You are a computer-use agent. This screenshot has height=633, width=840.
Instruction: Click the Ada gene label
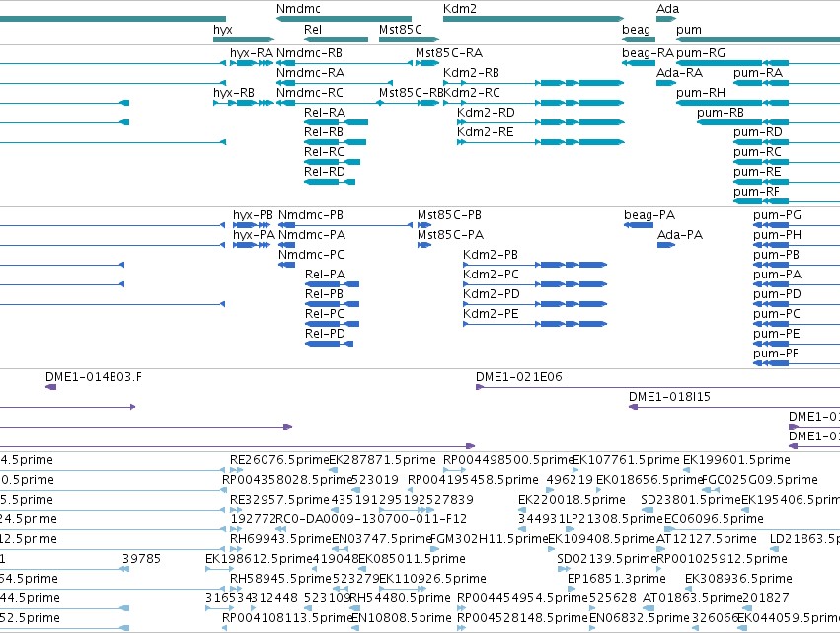(x=667, y=9)
